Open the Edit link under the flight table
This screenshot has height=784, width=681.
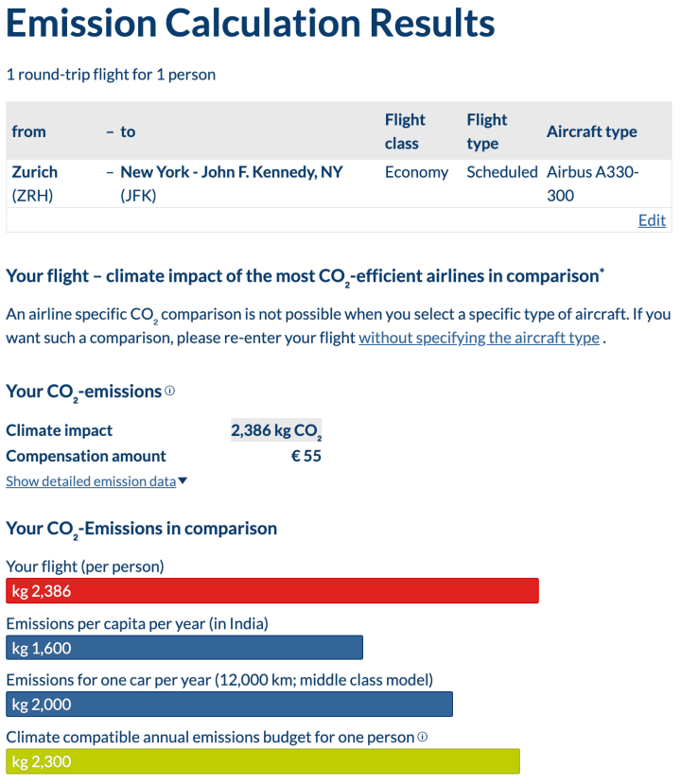click(x=652, y=220)
